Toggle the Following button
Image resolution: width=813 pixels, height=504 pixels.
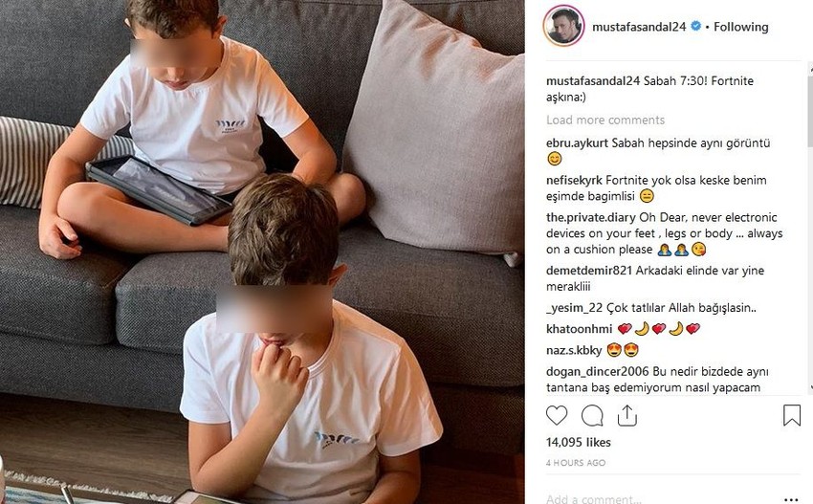[741, 27]
